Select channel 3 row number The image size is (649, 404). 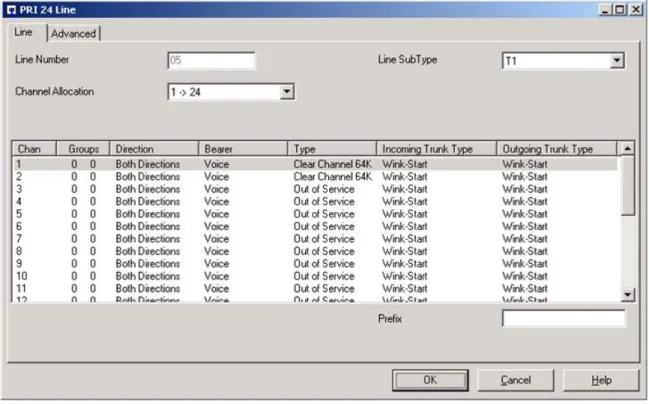19,189
